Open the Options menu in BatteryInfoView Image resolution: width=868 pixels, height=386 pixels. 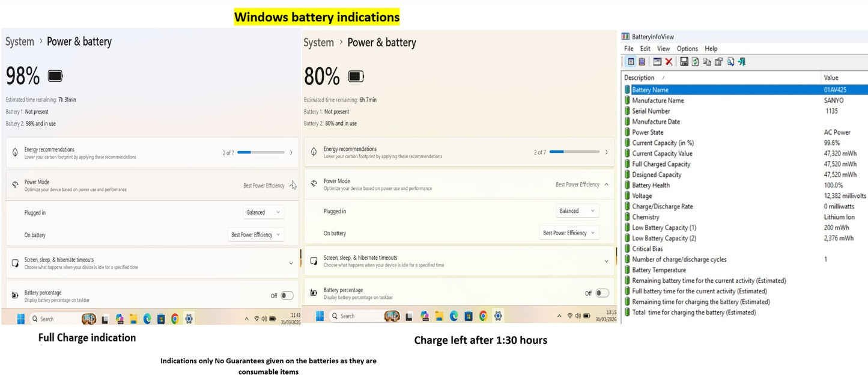[x=687, y=49]
